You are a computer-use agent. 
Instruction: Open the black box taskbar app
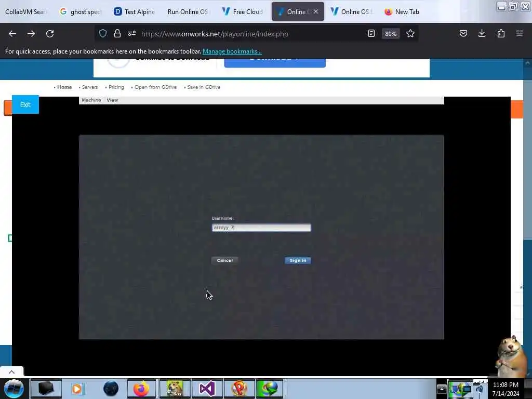[x=46, y=389]
